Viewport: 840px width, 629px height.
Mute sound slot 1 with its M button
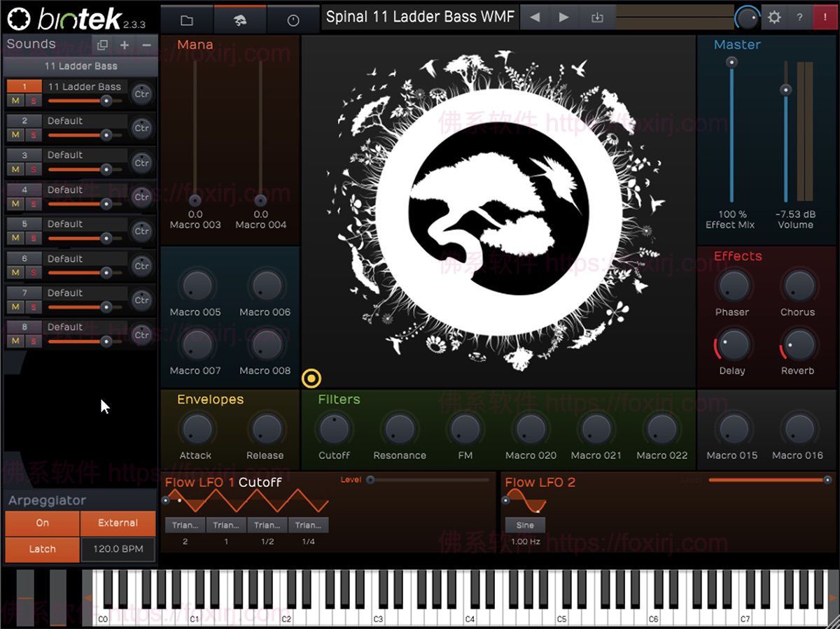(x=15, y=101)
